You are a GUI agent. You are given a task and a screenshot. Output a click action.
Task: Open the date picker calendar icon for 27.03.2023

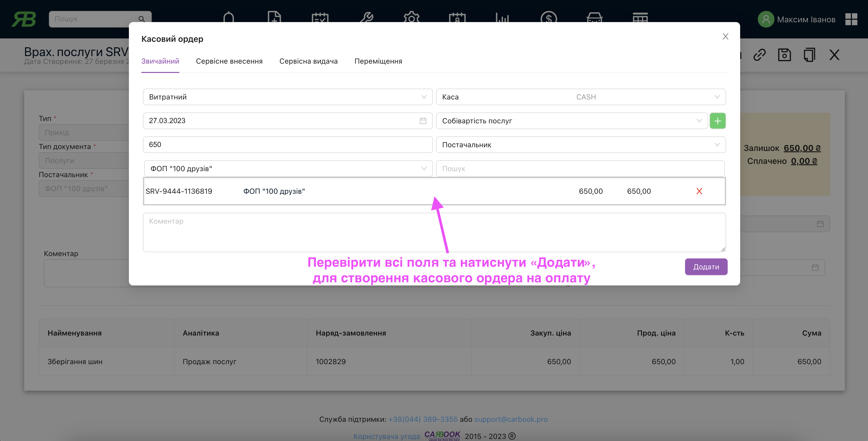pos(423,121)
